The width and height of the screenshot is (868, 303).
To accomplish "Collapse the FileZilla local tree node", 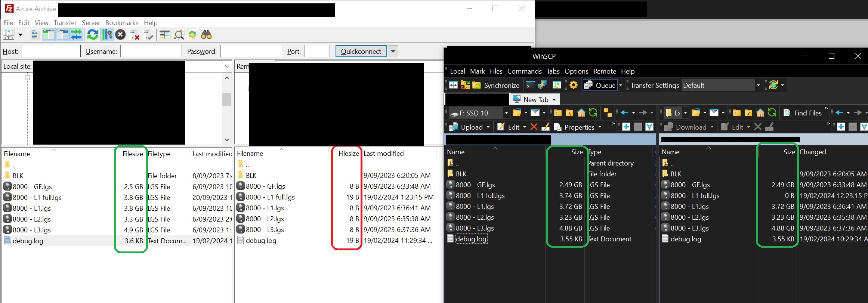I will [27, 78].
